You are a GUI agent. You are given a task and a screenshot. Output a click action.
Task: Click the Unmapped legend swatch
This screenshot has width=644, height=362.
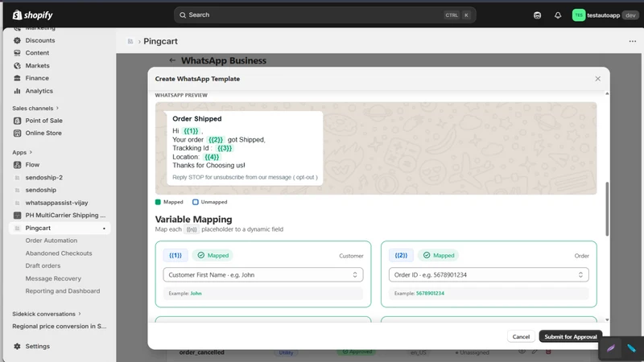(196, 202)
